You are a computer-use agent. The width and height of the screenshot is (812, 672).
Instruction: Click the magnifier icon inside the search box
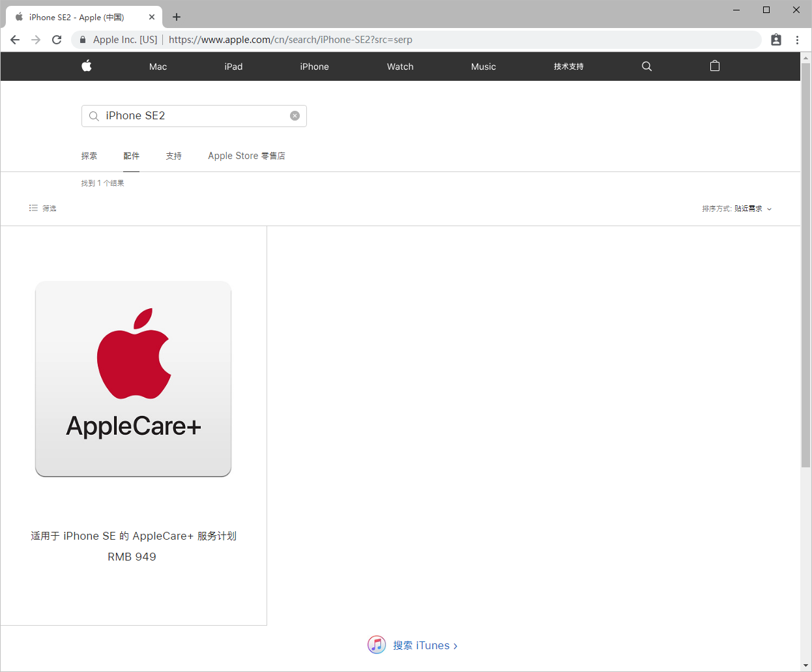coord(94,115)
